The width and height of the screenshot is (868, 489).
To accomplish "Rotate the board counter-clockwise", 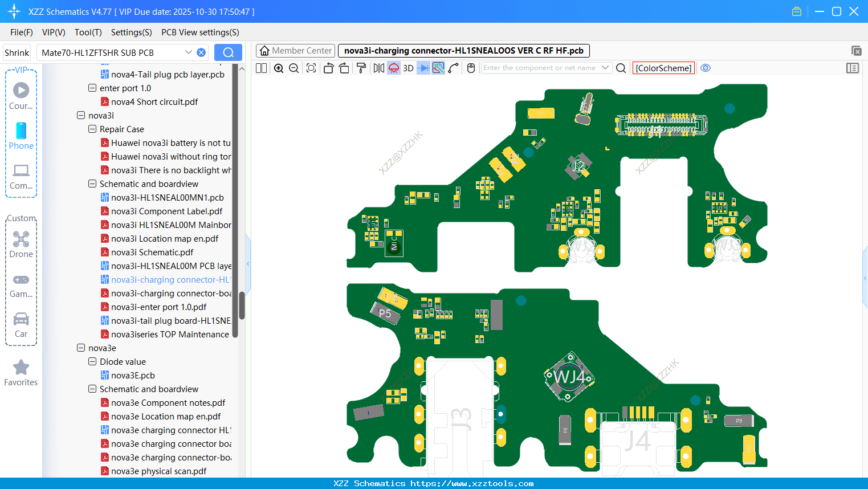I will click(328, 68).
